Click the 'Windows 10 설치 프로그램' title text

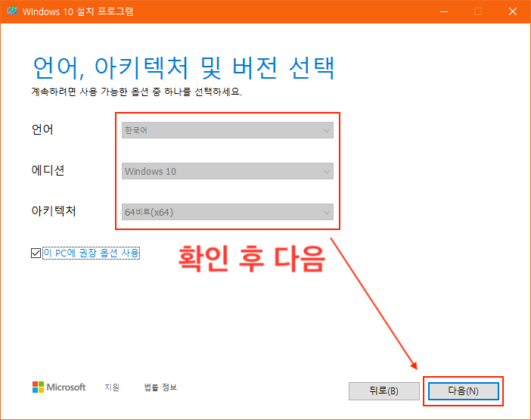pos(78,11)
